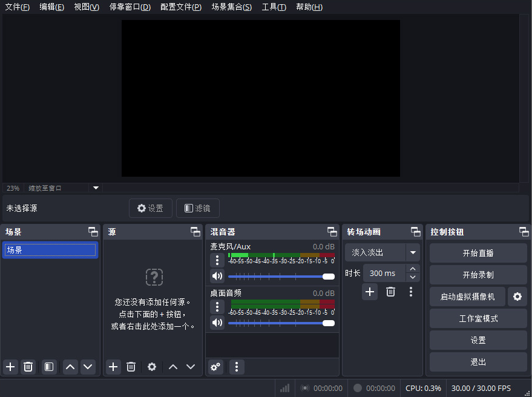Open the preview zoom level dropdown
The height and width of the screenshot is (397, 532).
pyautogui.click(x=95, y=188)
